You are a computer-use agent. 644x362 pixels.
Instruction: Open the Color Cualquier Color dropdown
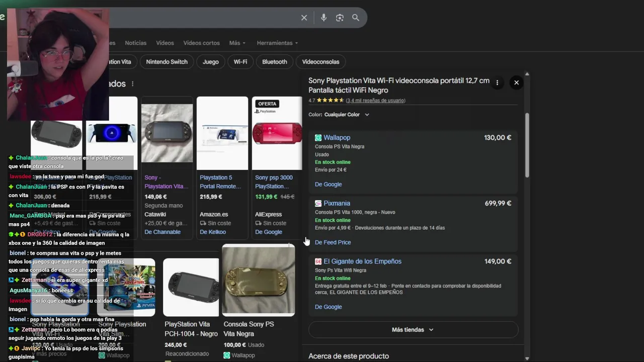[339, 115]
